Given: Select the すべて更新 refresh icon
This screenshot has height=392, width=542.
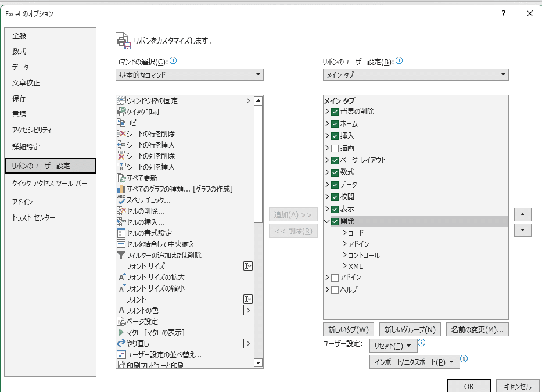Looking at the screenshot, I should [x=121, y=178].
